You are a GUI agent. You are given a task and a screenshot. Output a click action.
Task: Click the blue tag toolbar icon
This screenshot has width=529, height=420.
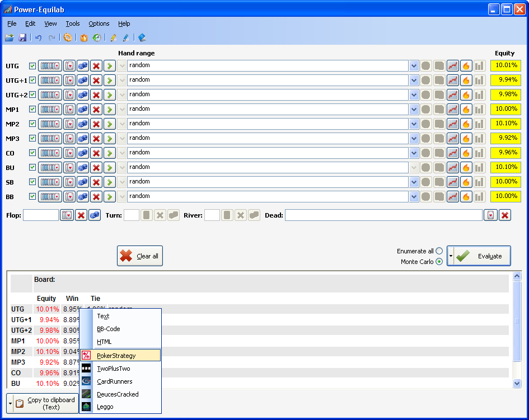click(x=142, y=38)
